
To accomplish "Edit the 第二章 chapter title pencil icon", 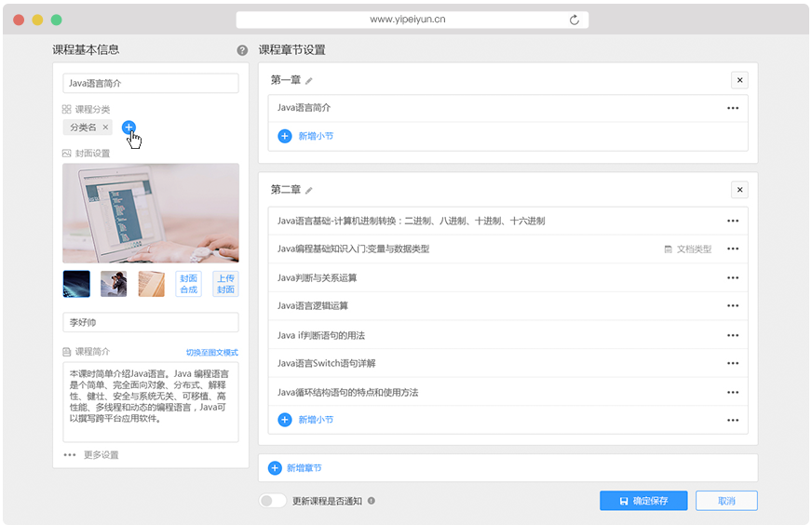I will pyautogui.click(x=309, y=190).
